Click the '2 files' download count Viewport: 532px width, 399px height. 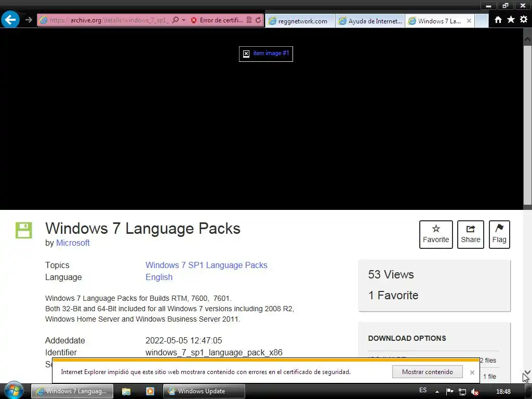pos(488,361)
